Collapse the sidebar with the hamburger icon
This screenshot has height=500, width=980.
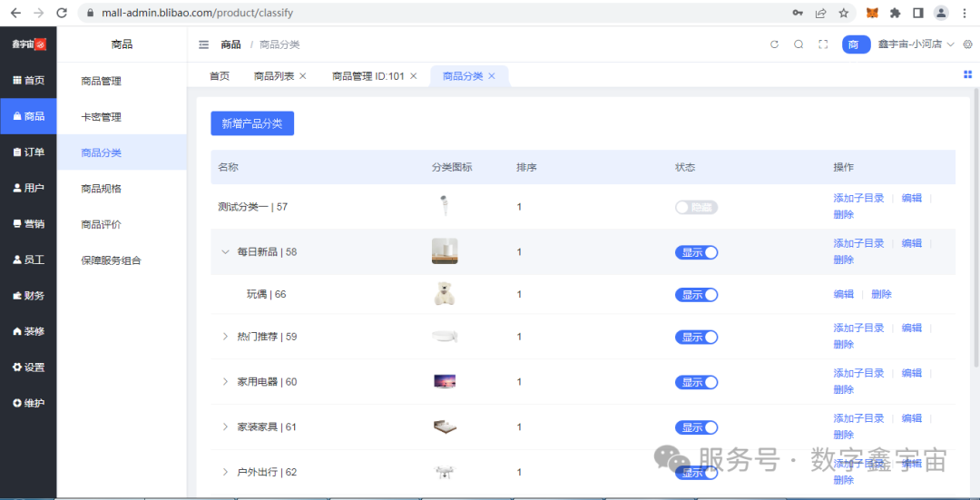coord(203,44)
